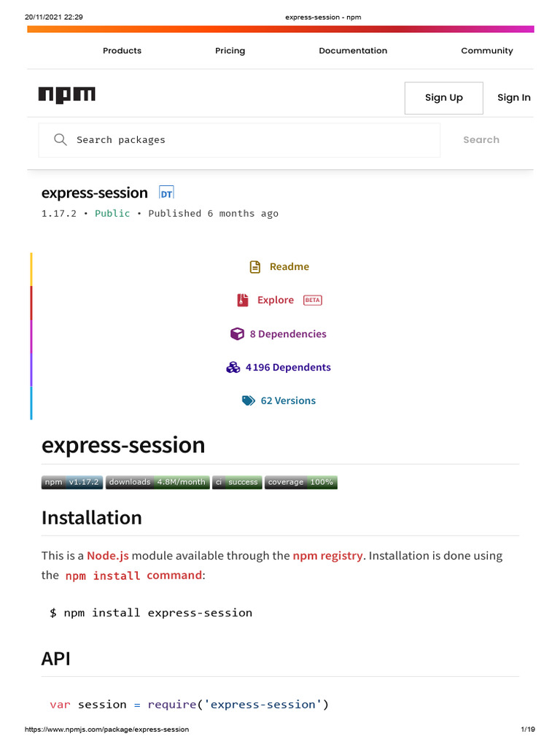Click the Versions tags icon
Viewport: 560px width, 747px height.
[249, 400]
